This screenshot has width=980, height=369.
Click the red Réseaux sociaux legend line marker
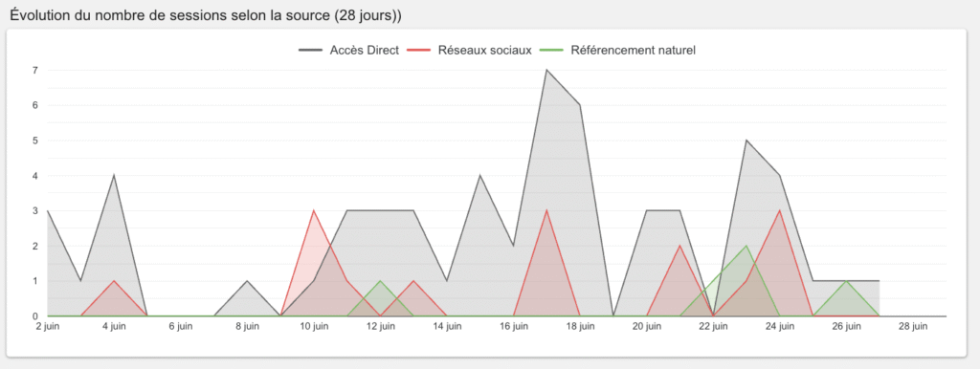(419, 50)
